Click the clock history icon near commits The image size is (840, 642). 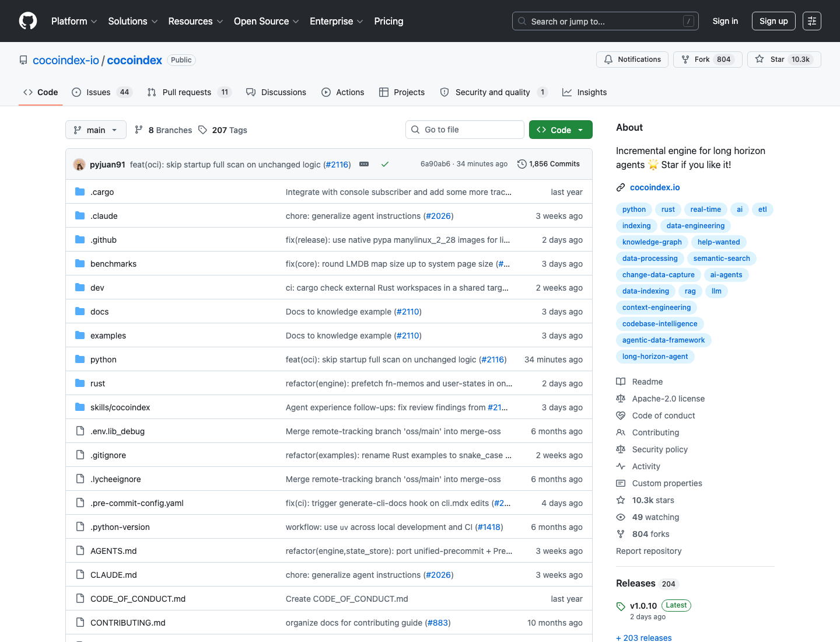(522, 164)
